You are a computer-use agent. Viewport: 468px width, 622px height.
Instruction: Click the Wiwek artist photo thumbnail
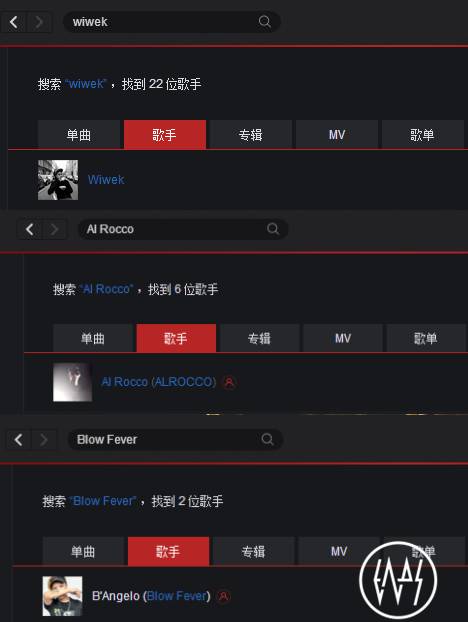(58, 180)
